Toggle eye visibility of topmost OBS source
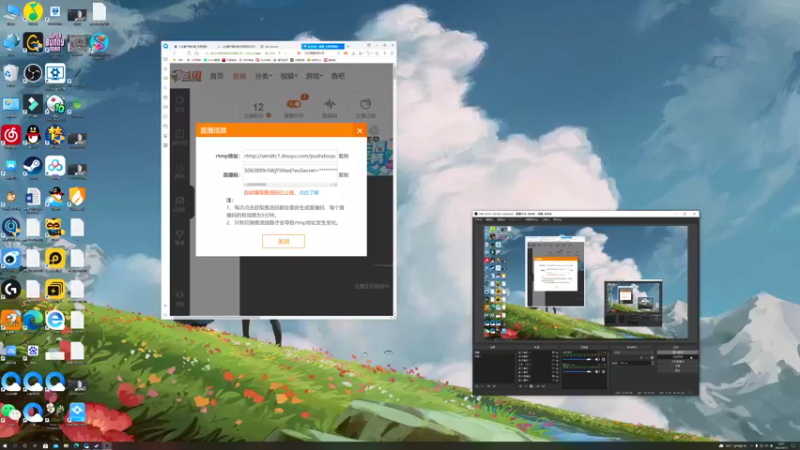 [553, 353]
